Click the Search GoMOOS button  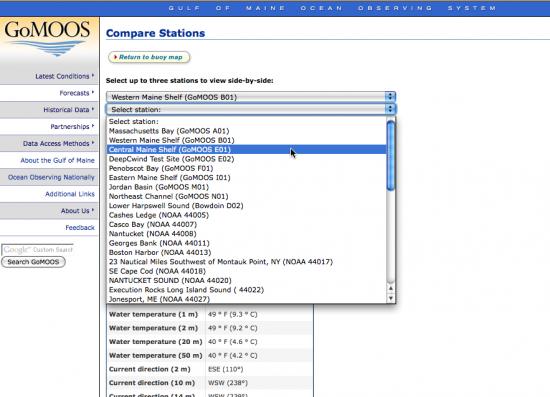point(33,262)
